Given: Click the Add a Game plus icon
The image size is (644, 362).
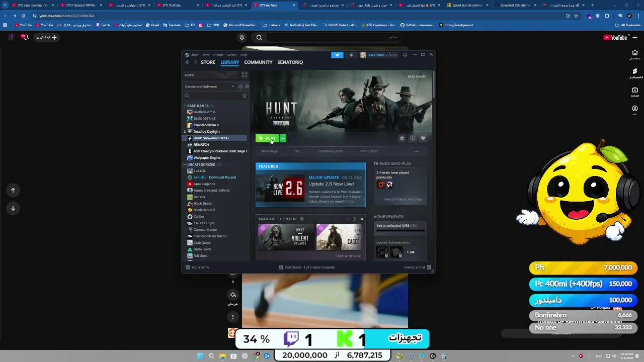Looking at the screenshot, I should [188, 267].
